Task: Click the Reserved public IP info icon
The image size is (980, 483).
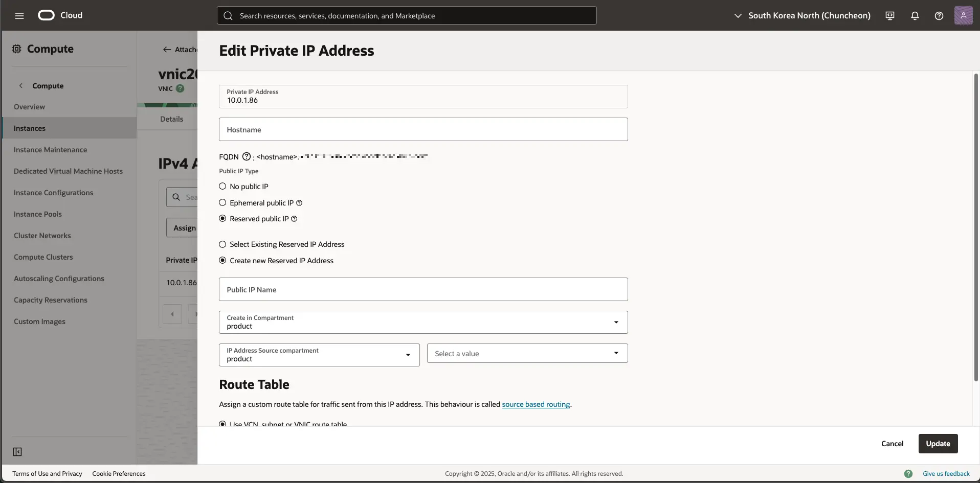Action: point(294,219)
